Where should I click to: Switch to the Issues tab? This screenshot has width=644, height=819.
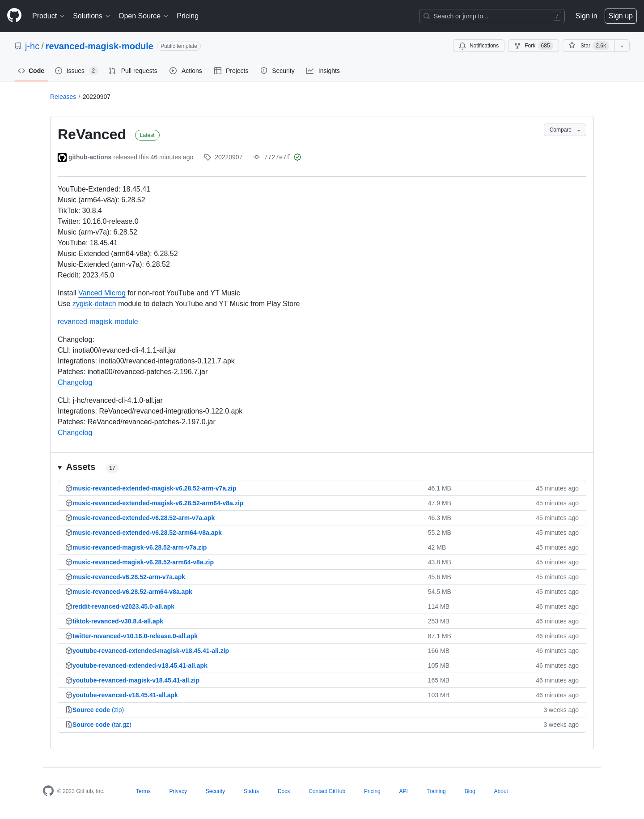coord(75,71)
